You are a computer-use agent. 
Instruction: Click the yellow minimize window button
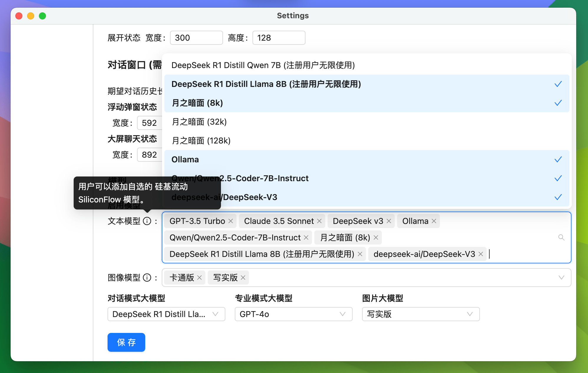pos(31,16)
